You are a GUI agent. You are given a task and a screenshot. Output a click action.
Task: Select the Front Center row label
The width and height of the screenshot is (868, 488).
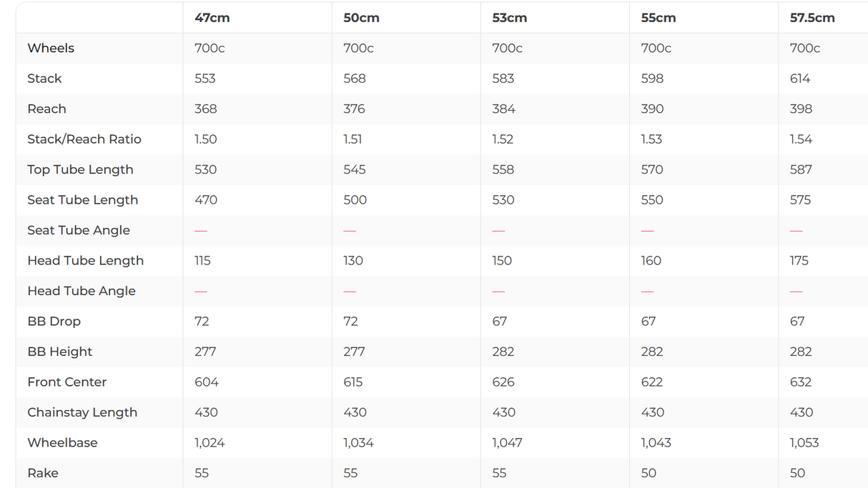coord(67,382)
